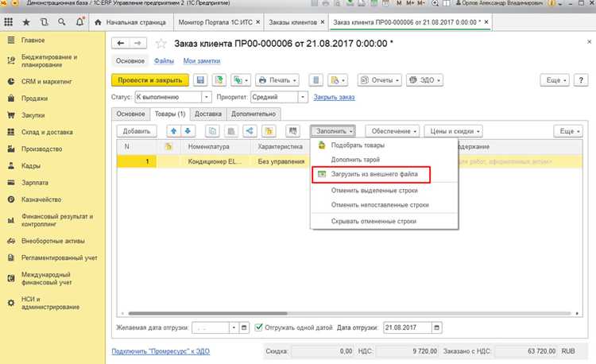
Task: Open calendar for Дата отгрузки field
Action: [x=437, y=327]
